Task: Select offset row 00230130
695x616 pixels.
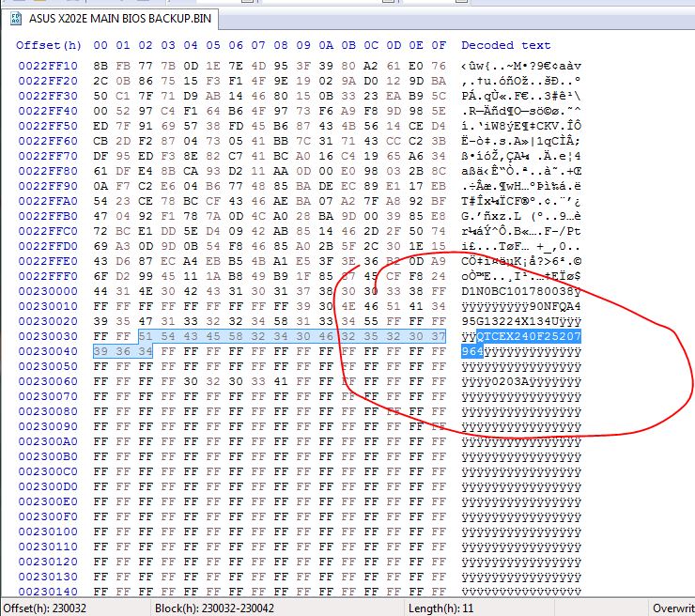Action: 48,577
